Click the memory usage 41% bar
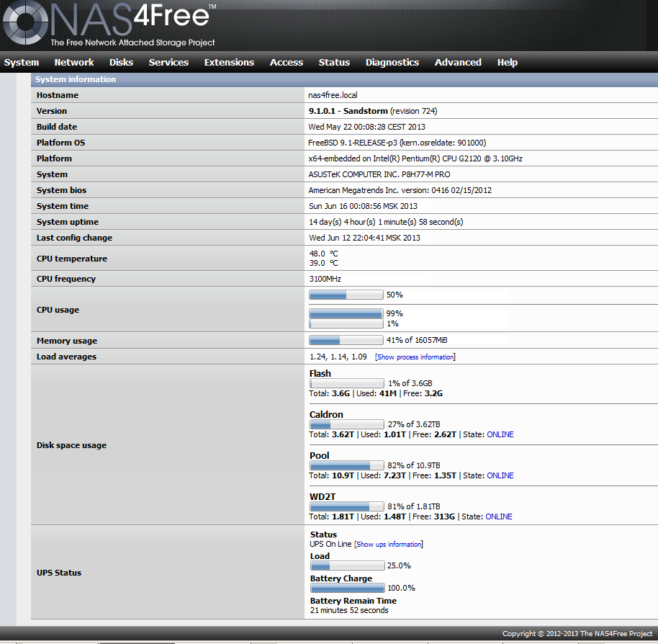The height and width of the screenshot is (644, 658). (346, 340)
